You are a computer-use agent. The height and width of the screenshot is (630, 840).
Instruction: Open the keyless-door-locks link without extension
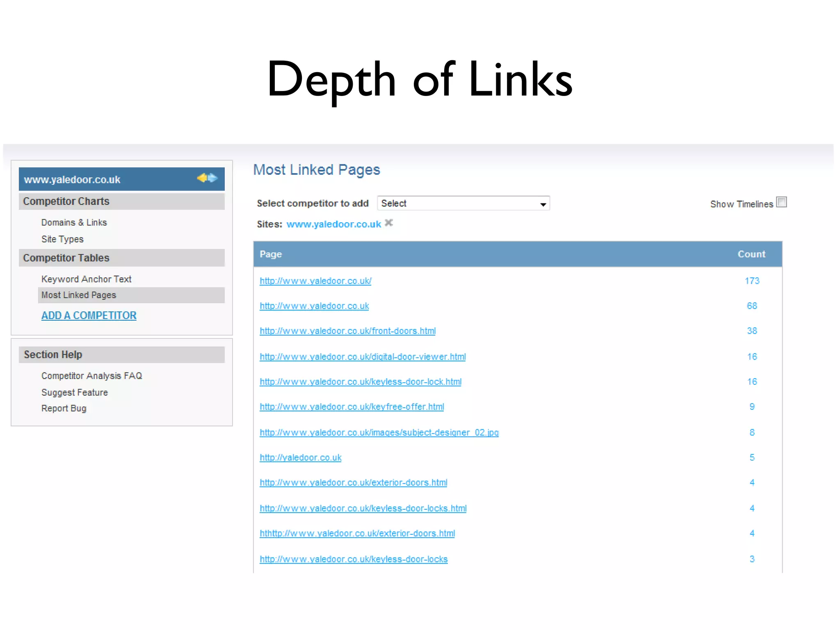(x=354, y=559)
